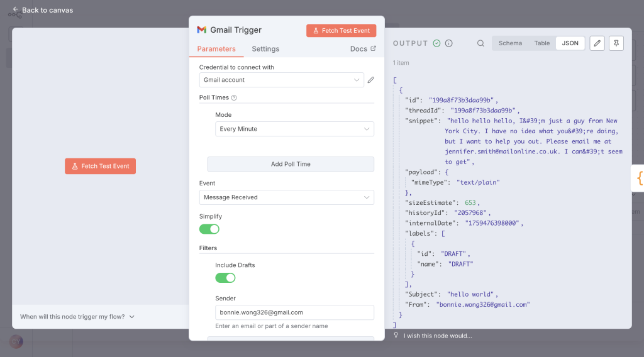Disable the Include Drafts switch

(x=226, y=278)
